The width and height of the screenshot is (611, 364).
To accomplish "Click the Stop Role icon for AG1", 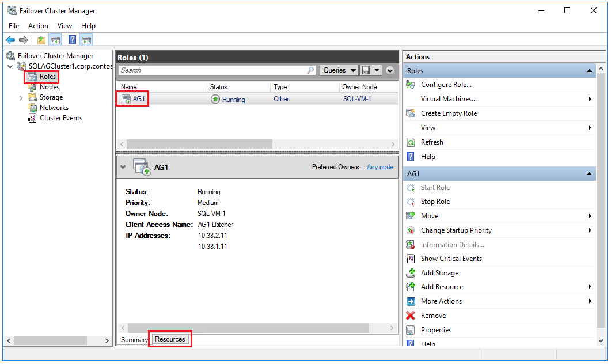I will pos(411,202).
